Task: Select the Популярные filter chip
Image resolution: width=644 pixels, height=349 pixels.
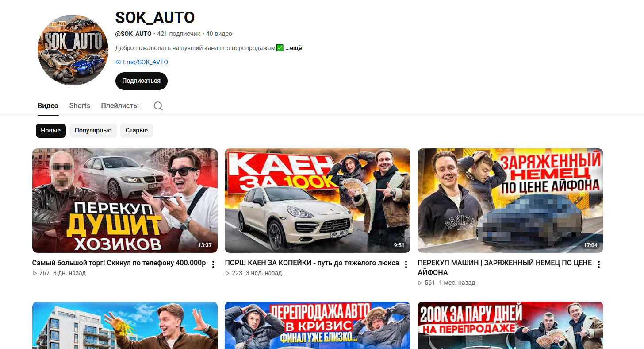Action: pyautogui.click(x=93, y=131)
